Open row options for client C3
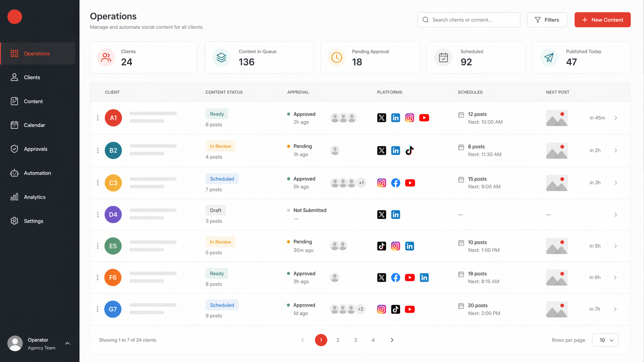 [97, 183]
